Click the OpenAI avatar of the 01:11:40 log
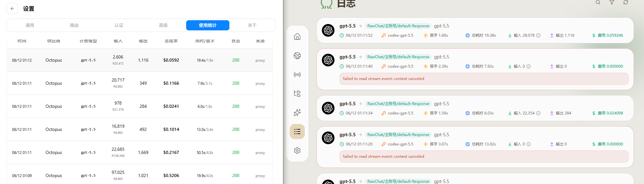644x184 pixels. (328, 60)
